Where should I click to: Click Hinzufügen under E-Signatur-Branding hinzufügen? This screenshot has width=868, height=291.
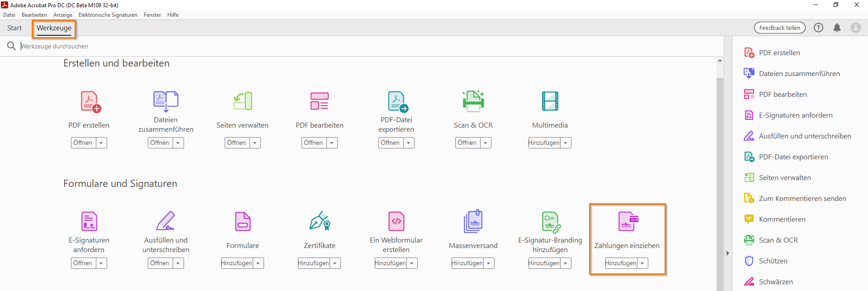[x=544, y=263]
